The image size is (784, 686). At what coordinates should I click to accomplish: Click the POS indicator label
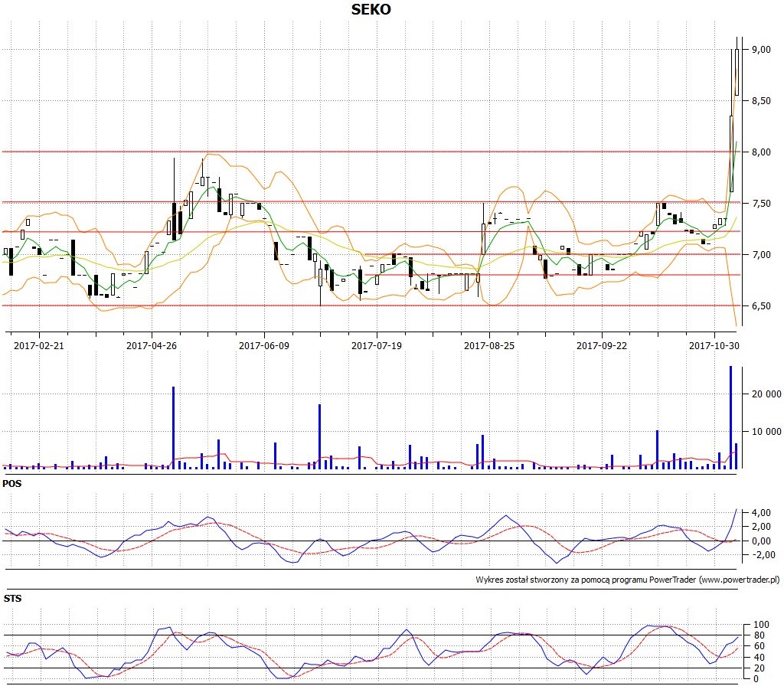click(12, 484)
